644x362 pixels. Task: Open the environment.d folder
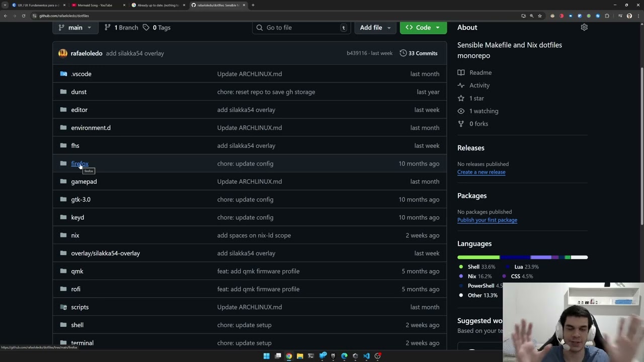91,128
